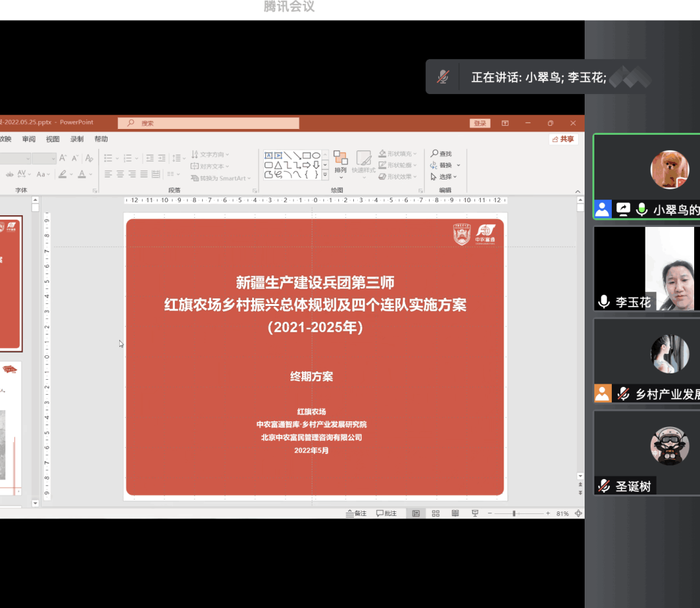The image size is (700, 608).
Task: Click the ribbon display options icon in the title bar
Action: pyautogui.click(x=505, y=123)
